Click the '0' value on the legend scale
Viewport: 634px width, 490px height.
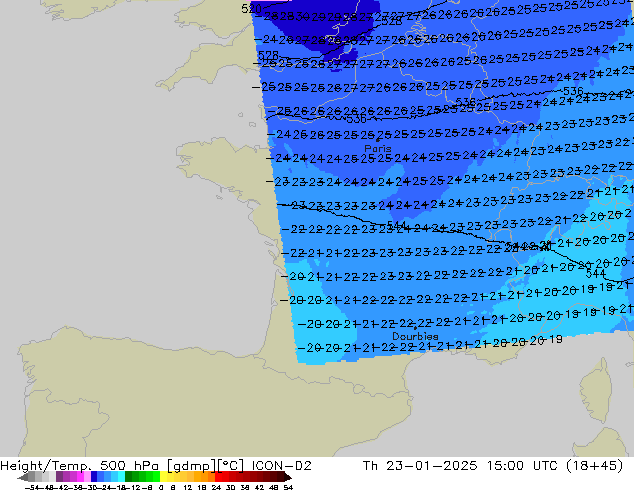[x=161, y=487]
